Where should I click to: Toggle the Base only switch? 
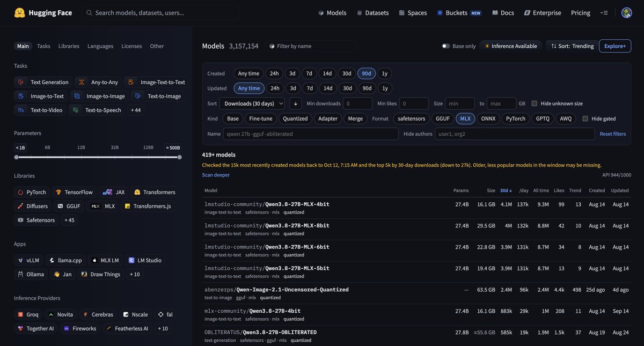point(445,46)
